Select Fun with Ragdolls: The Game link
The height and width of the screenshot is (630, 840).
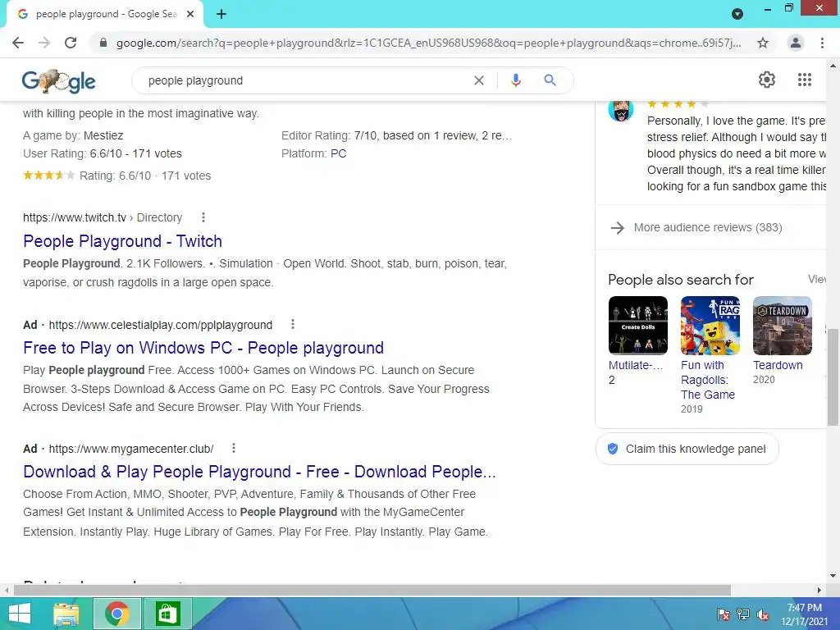click(708, 380)
